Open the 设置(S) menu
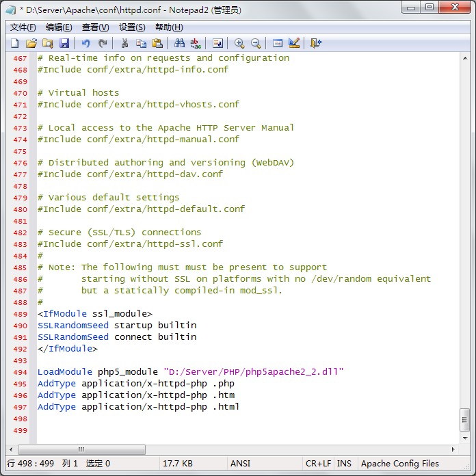Screen dimensions: 476x476 (132, 27)
